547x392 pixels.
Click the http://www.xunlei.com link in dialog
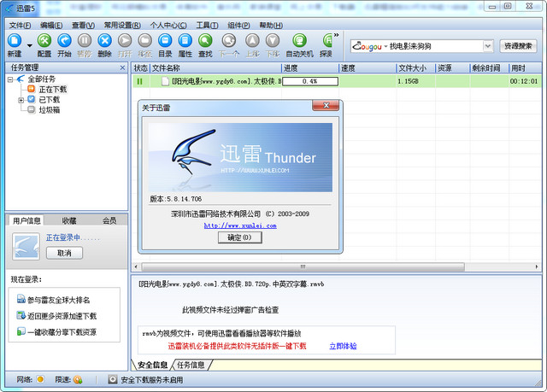(x=240, y=225)
